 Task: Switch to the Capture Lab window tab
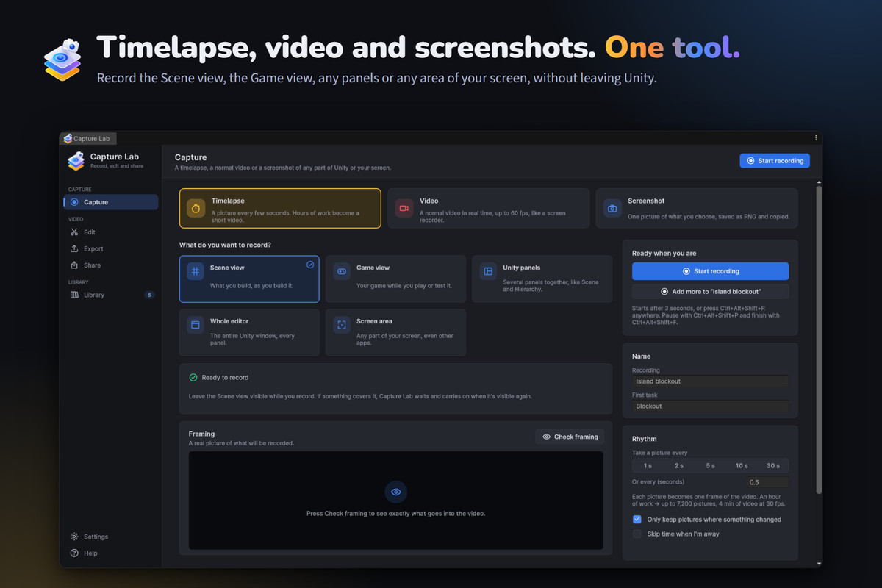click(88, 138)
